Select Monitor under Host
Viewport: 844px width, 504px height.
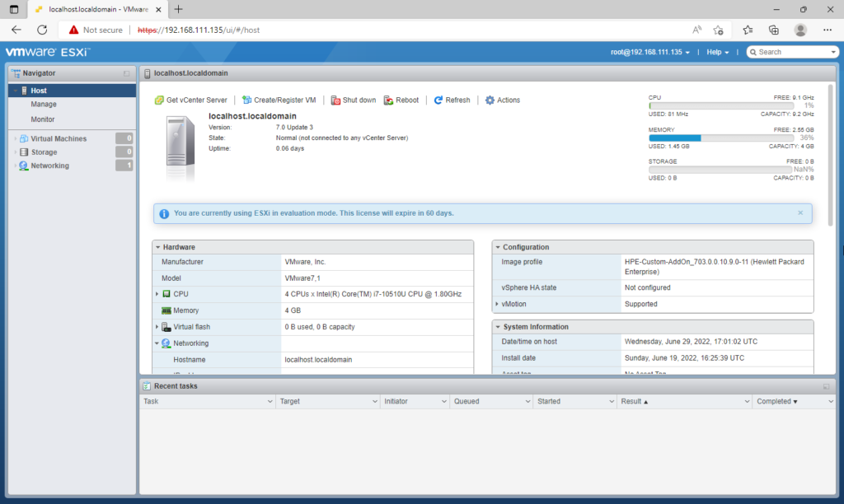point(43,119)
